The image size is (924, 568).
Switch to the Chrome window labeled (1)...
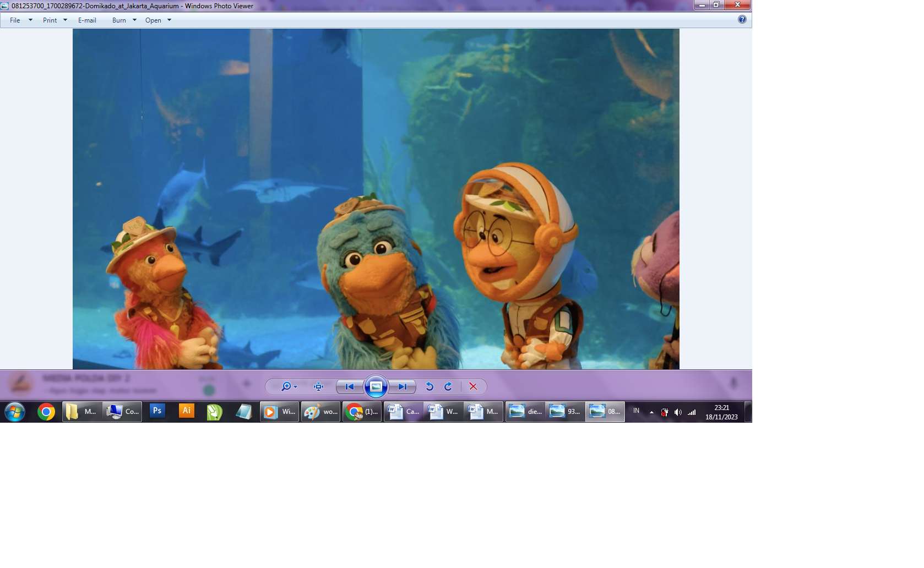(362, 412)
